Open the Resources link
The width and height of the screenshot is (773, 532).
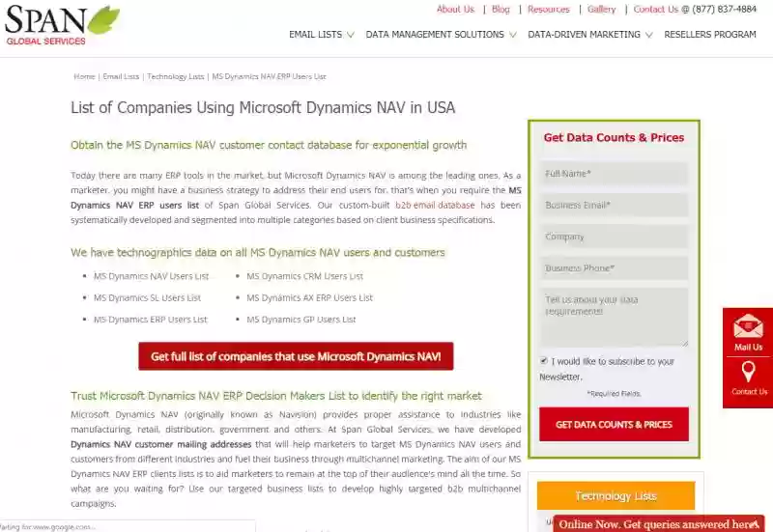[549, 10]
